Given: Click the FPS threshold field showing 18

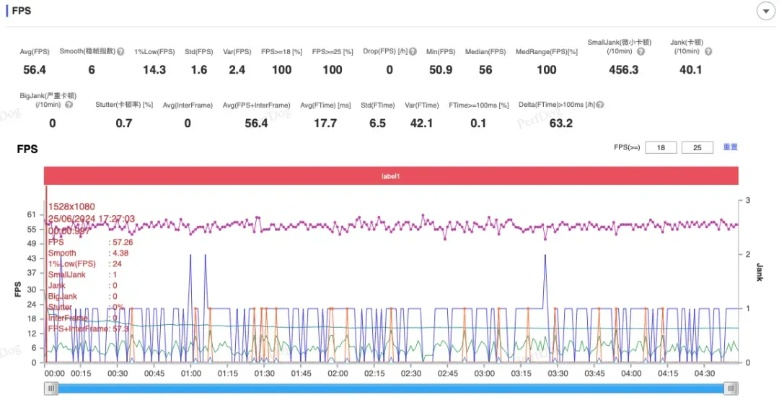Looking at the screenshot, I should click(x=660, y=147).
